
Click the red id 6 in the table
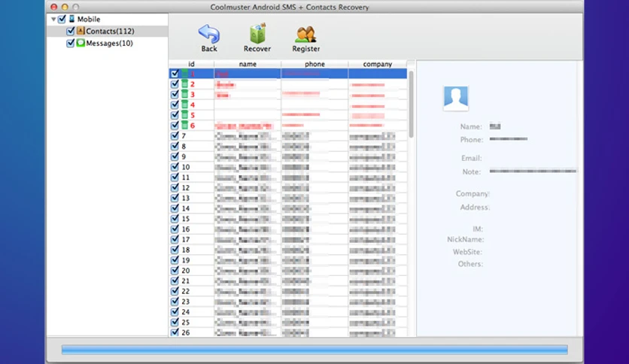click(193, 126)
